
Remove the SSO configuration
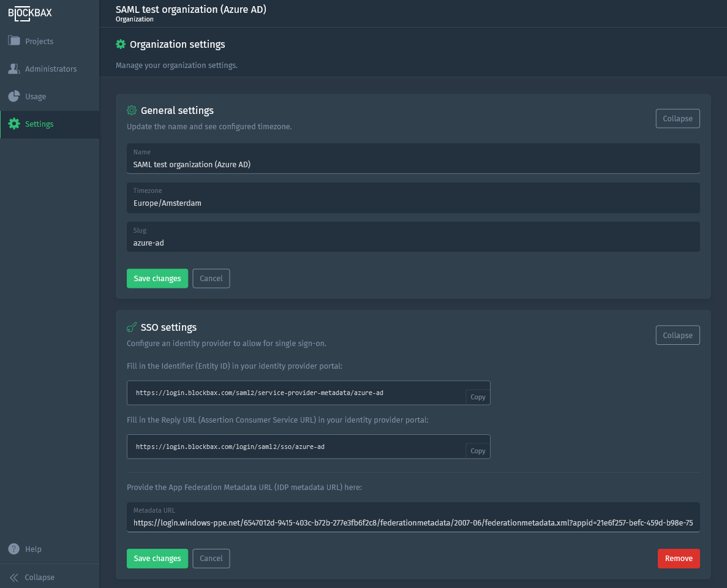click(679, 558)
